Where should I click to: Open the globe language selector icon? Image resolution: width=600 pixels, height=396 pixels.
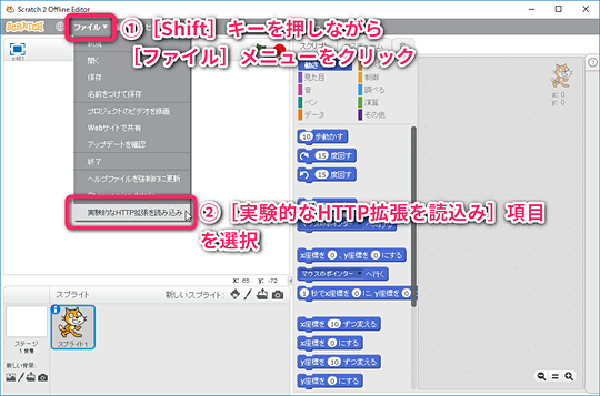(60, 27)
